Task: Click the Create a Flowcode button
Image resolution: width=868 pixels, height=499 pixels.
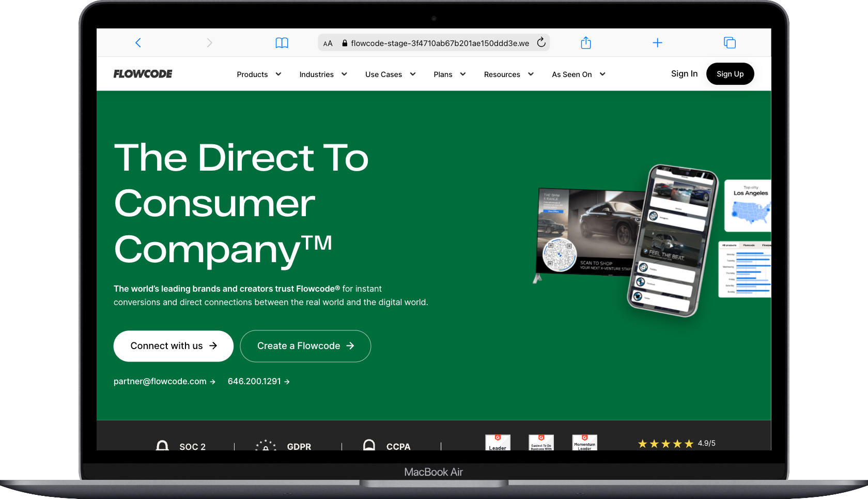Action: (306, 346)
